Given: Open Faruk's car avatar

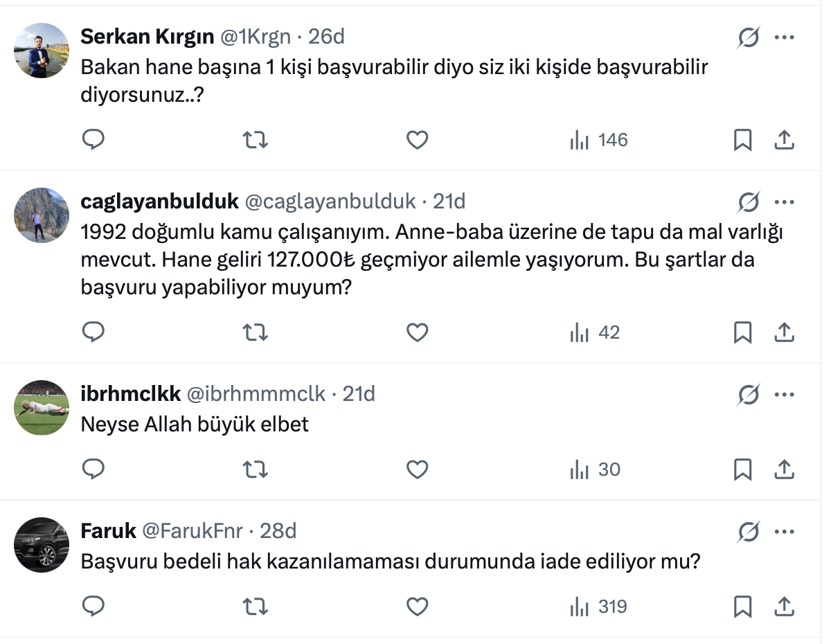Looking at the screenshot, I should 42,544.
